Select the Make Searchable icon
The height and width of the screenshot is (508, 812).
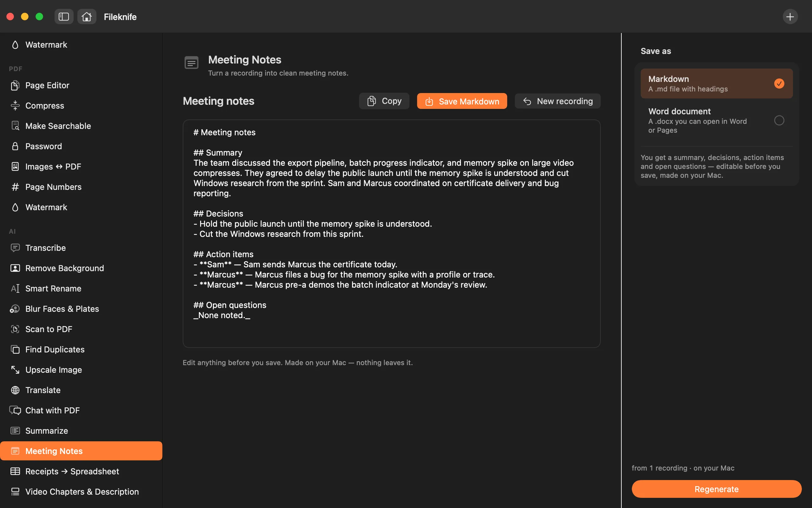(15, 126)
